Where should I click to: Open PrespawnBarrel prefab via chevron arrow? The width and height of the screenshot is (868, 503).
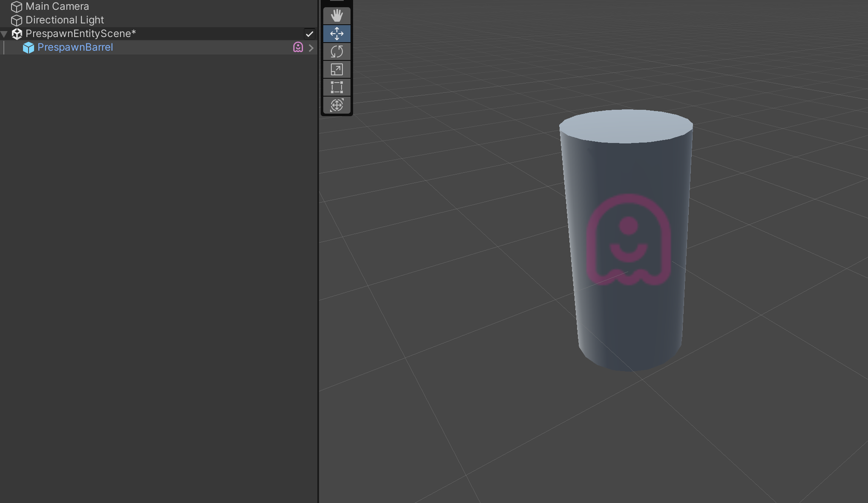pyautogui.click(x=311, y=48)
